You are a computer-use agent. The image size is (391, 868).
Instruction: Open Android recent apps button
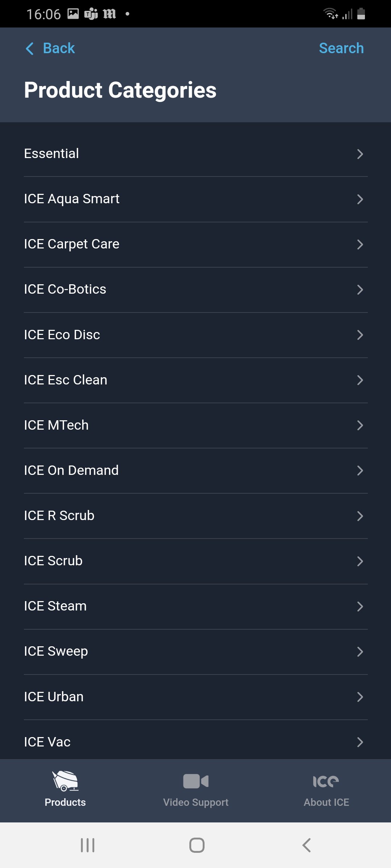point(88,845)
